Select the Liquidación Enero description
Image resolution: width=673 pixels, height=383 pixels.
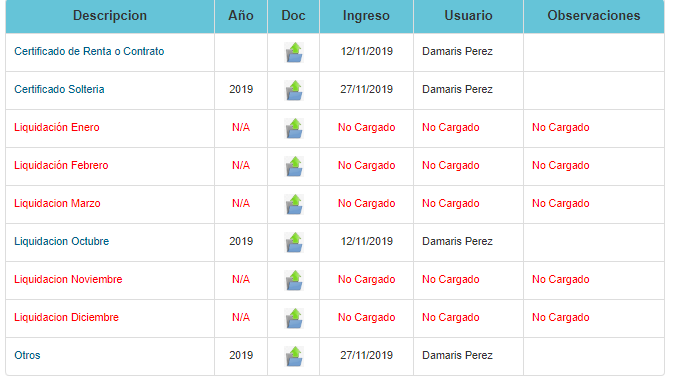(x=57, y=128)
